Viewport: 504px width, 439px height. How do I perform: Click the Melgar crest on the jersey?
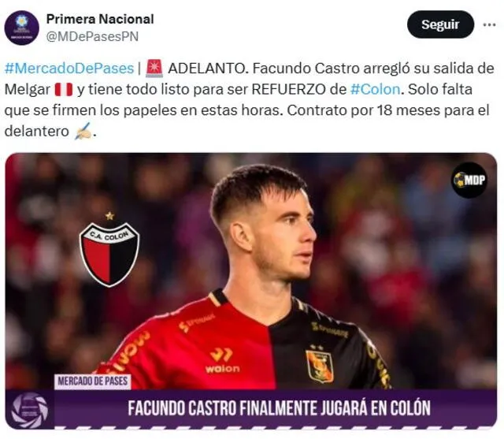(x=319, y=364)
